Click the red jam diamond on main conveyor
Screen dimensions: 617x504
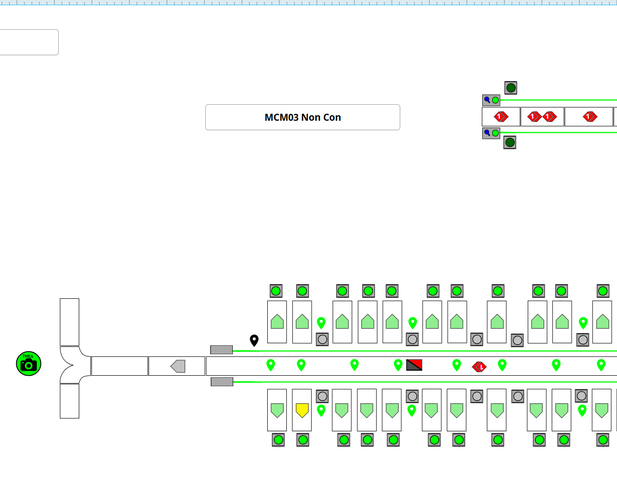[479, 366]
